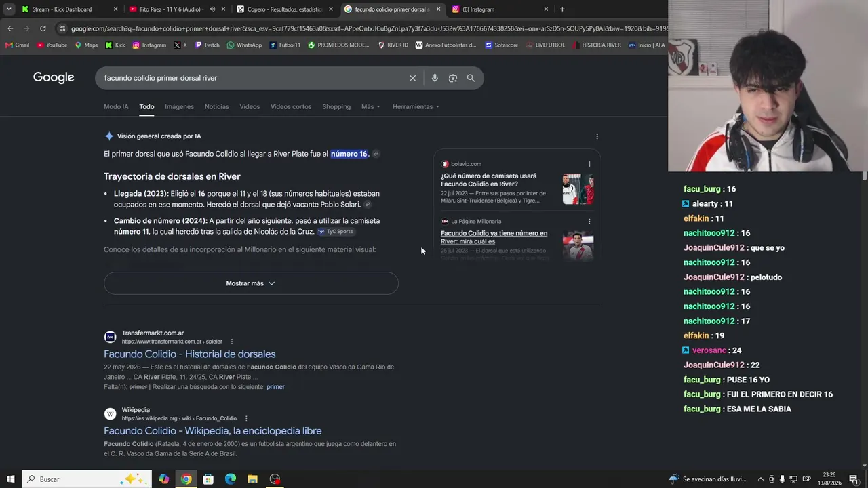Open the Twitch bookmark
The height and width of the screenshot is (488, 868).
pyautogui.click(x=207, y=45)
